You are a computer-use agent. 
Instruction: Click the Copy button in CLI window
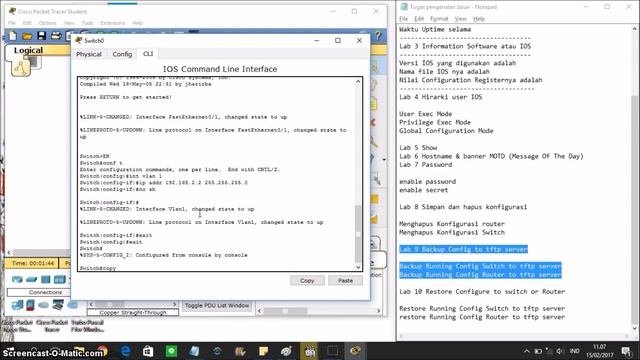click(307, 281)
